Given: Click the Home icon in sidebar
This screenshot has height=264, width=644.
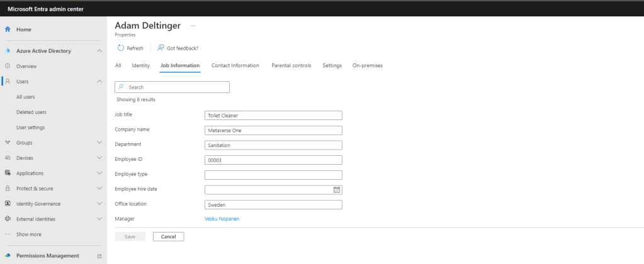Looking at the screenshot, I should 8,30.
